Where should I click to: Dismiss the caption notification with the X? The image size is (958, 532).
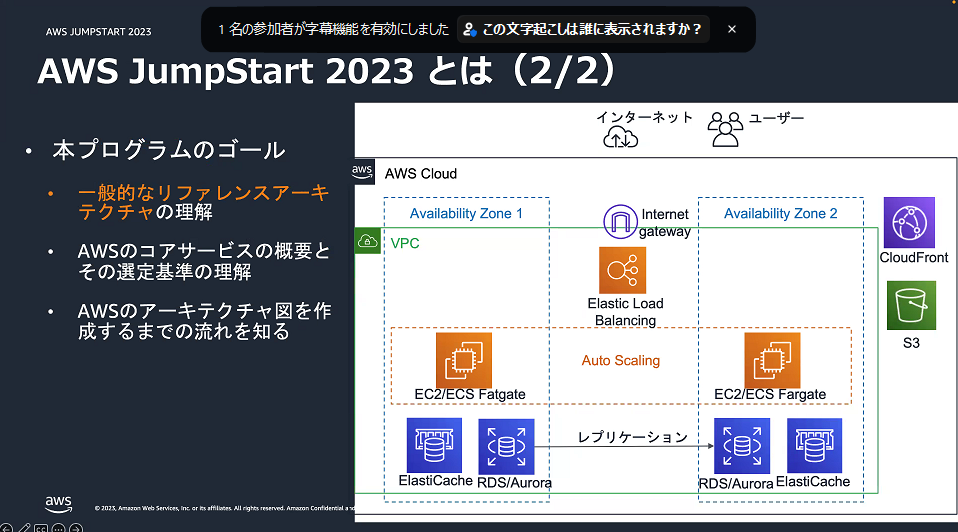click(x=731, y=29)
